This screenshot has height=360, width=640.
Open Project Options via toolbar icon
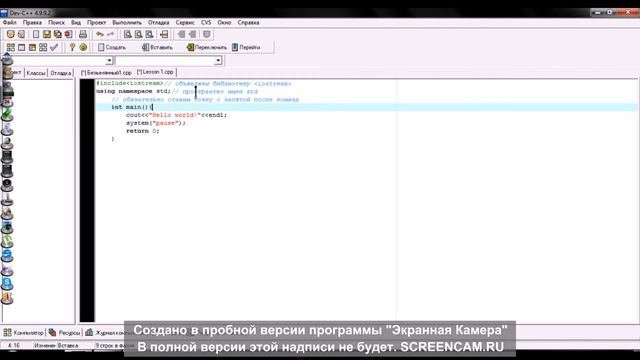(207, 34)
